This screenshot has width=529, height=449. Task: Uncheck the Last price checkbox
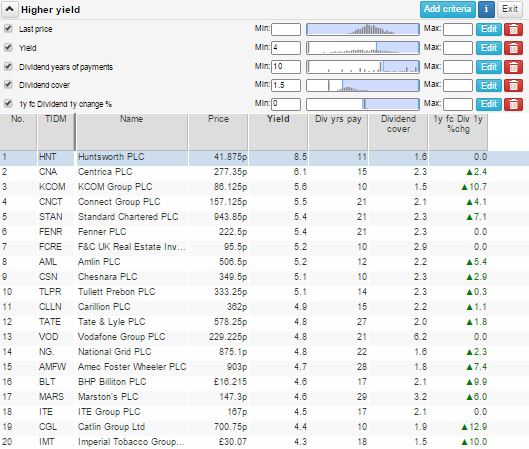pyautogui.click(x=8, y=29)
